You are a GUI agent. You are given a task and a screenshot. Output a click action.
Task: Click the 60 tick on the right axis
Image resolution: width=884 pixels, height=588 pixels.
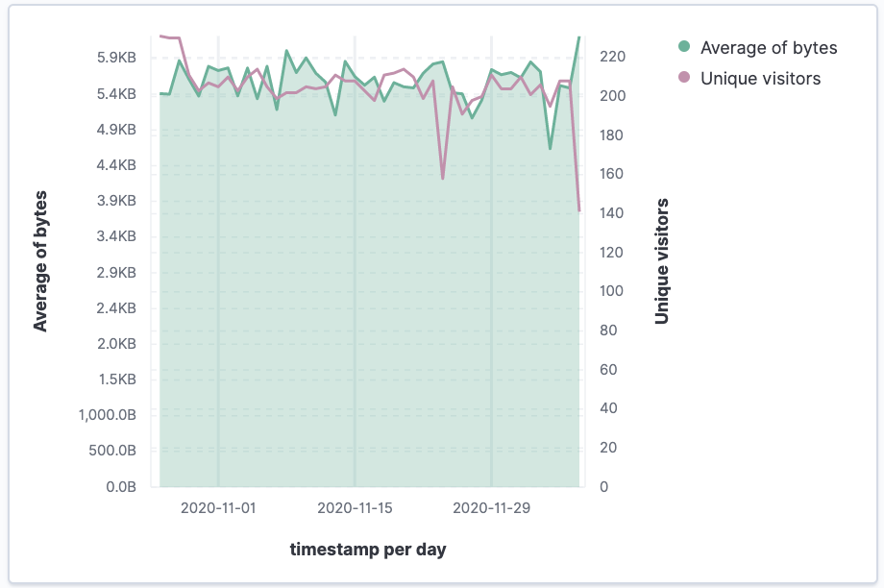point(608,370)
